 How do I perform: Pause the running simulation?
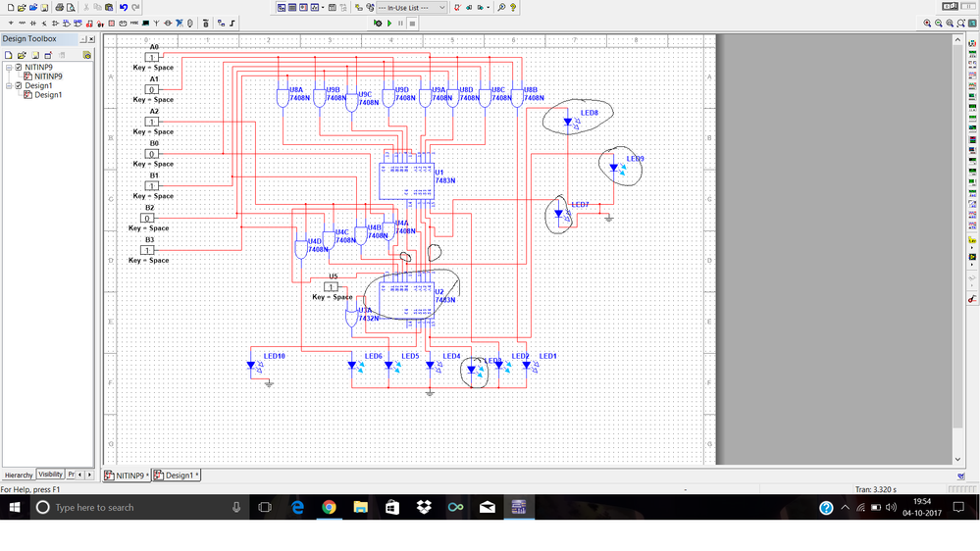[400, 24]
